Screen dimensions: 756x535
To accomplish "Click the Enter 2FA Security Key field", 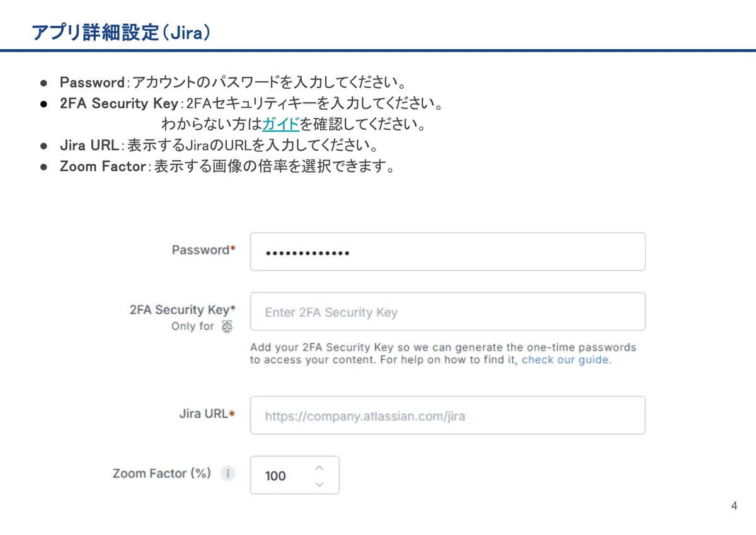I will [x=447, y=311].
